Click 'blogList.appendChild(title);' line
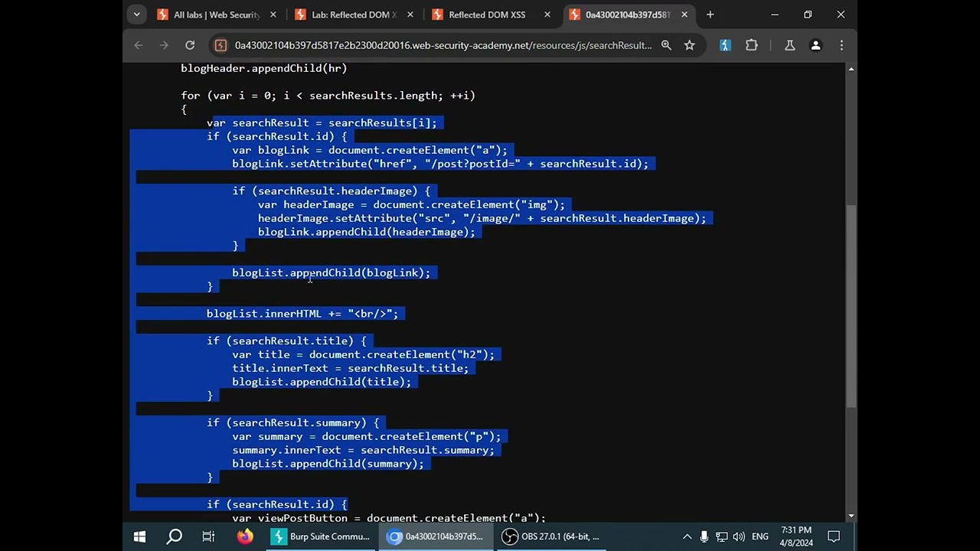980x551 pixels. (322, 382)
